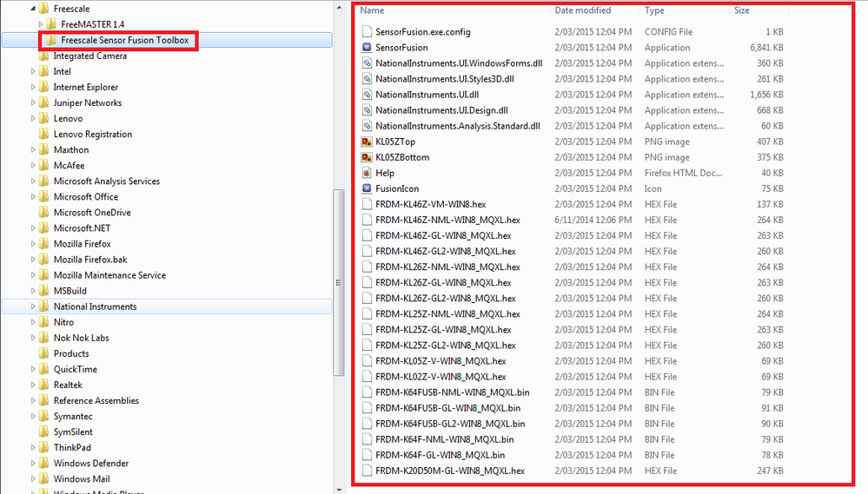The image size is (868, 494).
Task: Click the Freescale Sensor Fusion Toolbox folder icon
Action: point(51,41)
